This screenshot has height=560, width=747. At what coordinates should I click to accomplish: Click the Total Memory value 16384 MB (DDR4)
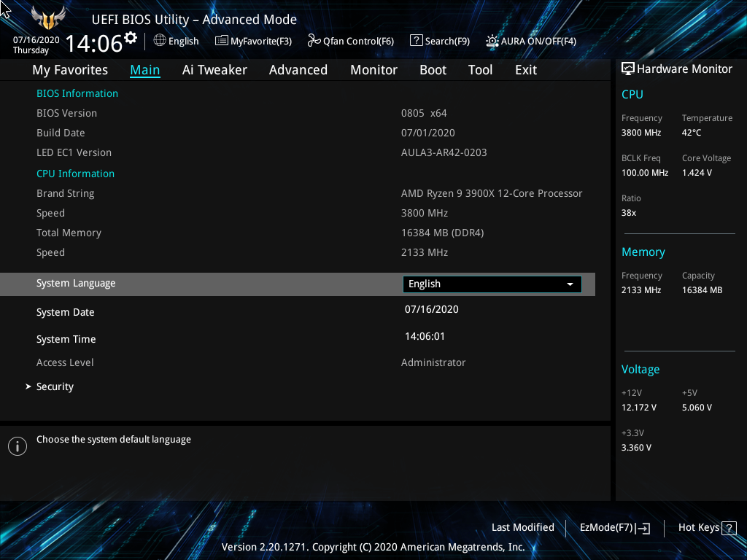(x=443, y=233)
